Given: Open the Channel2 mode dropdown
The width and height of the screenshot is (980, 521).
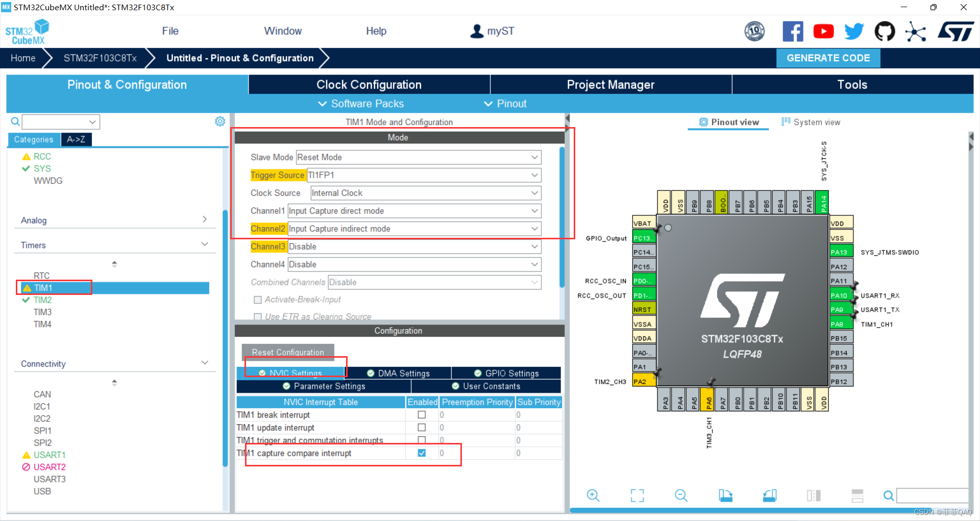Looking at the screenshot, I should tap(414, 229).
